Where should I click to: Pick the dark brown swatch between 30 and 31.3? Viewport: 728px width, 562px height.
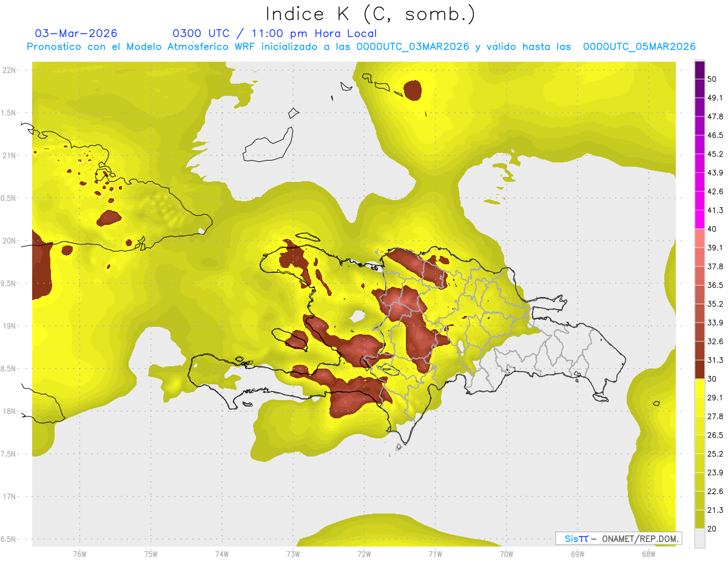(700, 370)
